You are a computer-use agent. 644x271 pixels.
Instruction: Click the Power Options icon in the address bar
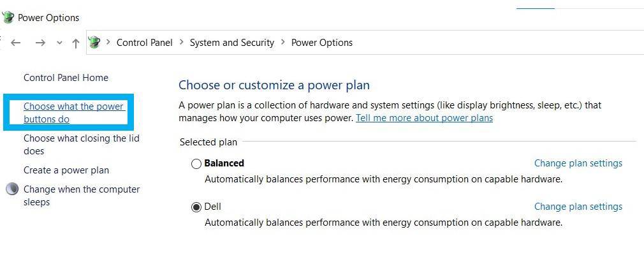[x=94, y=43]
